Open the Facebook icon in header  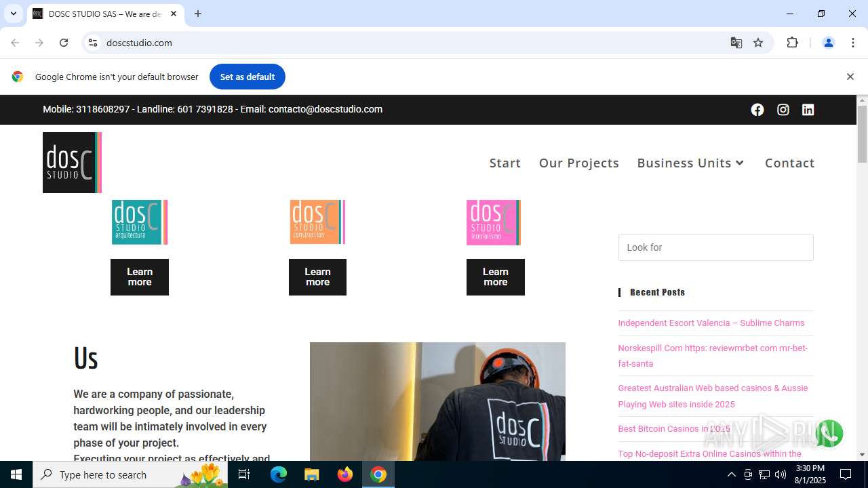click(757, 110)
